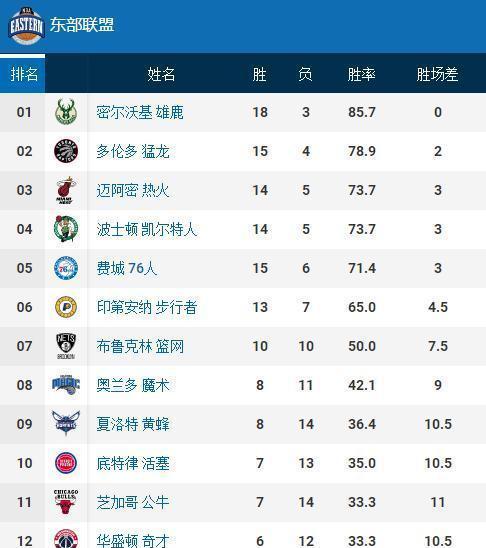Viewport: 486px width, 548px height.
Task: Click the Charlotte Hornets team logo
Action: coord(66,423)
